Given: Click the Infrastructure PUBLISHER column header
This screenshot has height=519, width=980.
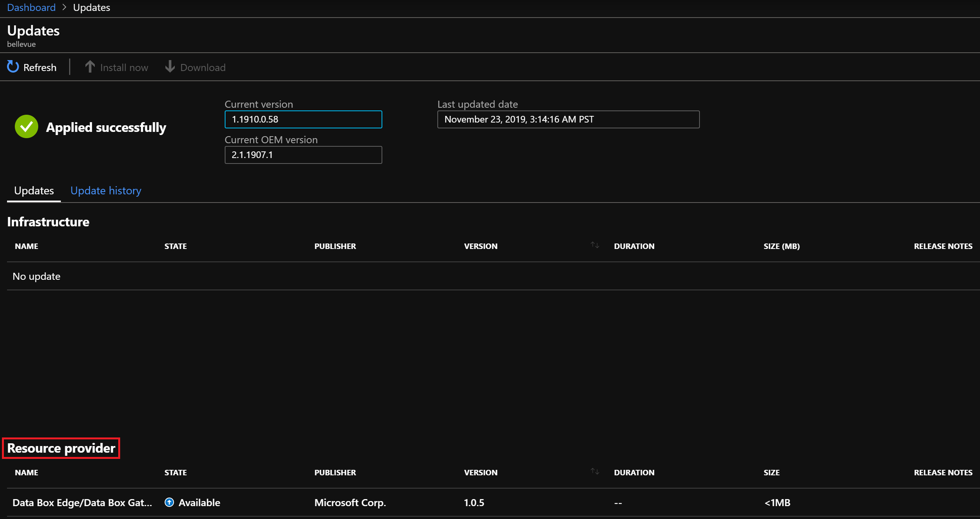Looking at the screenshot, I should coord(335,246).
